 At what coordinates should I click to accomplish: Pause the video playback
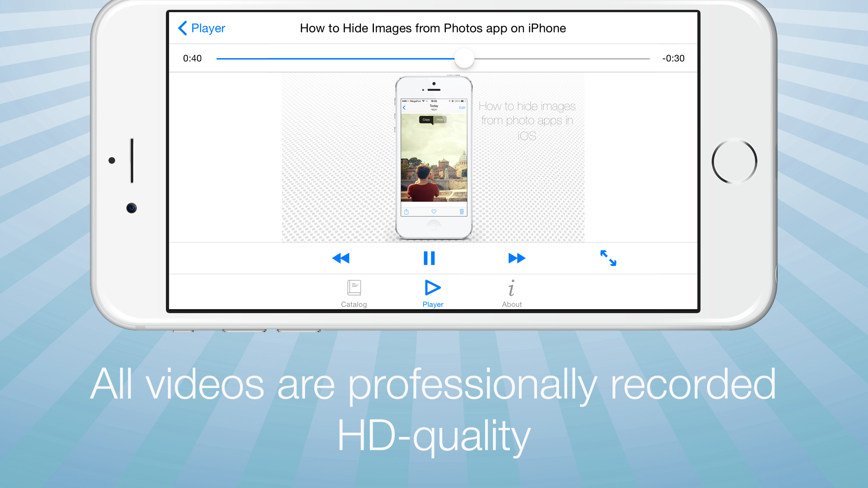click(x=429, y=258)
